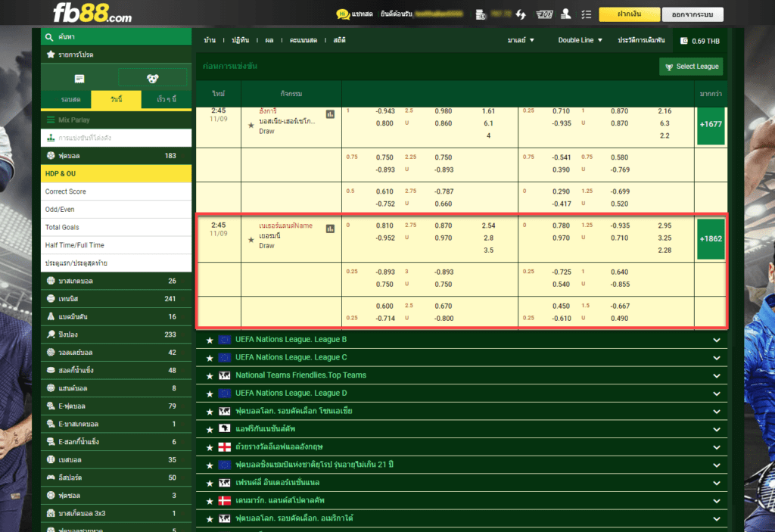The width and height of the screenshot is (775, 532).
Task: Select the HDP & OU menu item
Action: click(x=116, y=173)
